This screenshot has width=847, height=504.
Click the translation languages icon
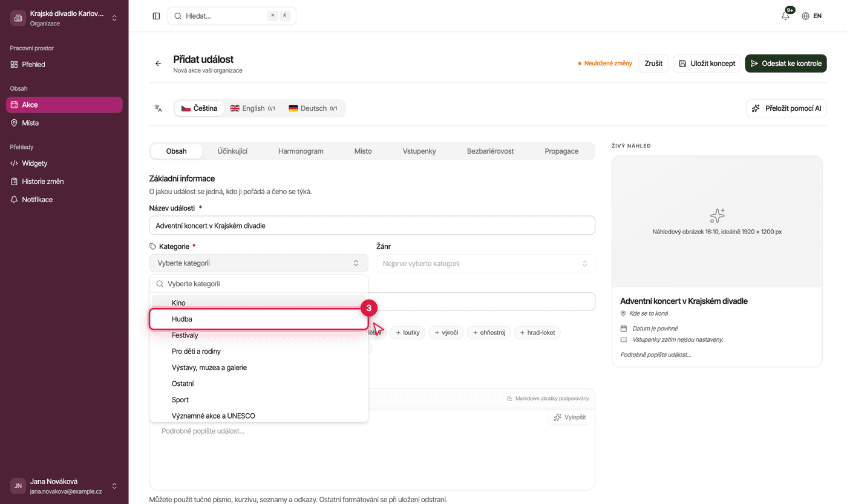click(x=159, y=108)
